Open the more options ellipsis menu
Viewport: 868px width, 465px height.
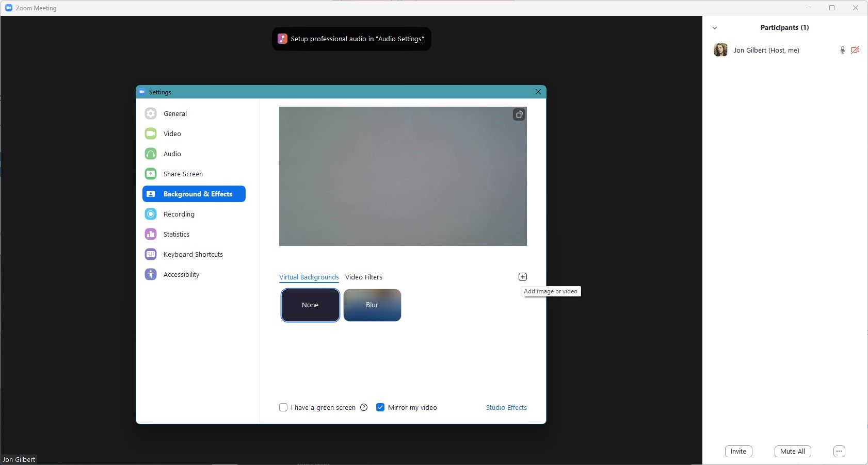839,451
